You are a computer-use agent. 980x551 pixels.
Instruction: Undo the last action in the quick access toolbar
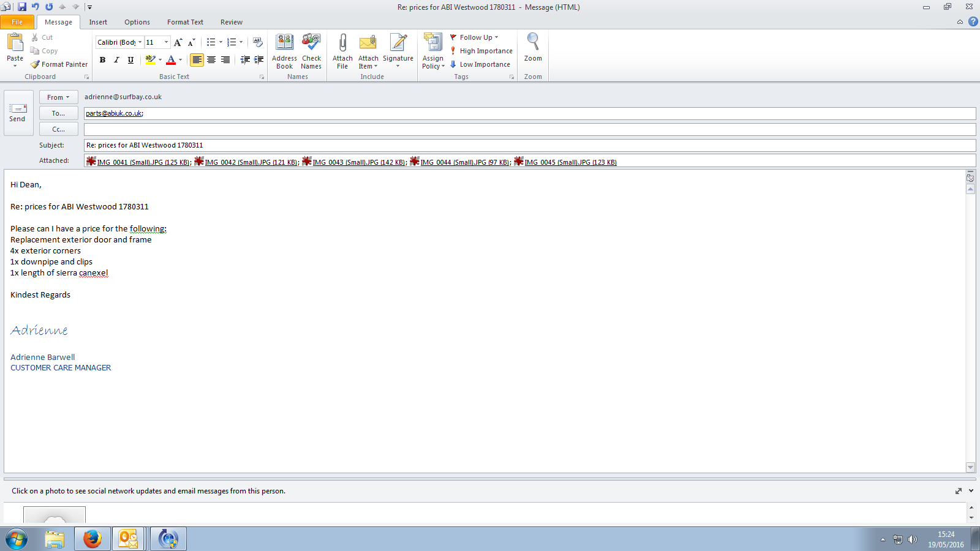tap(36, 7)
